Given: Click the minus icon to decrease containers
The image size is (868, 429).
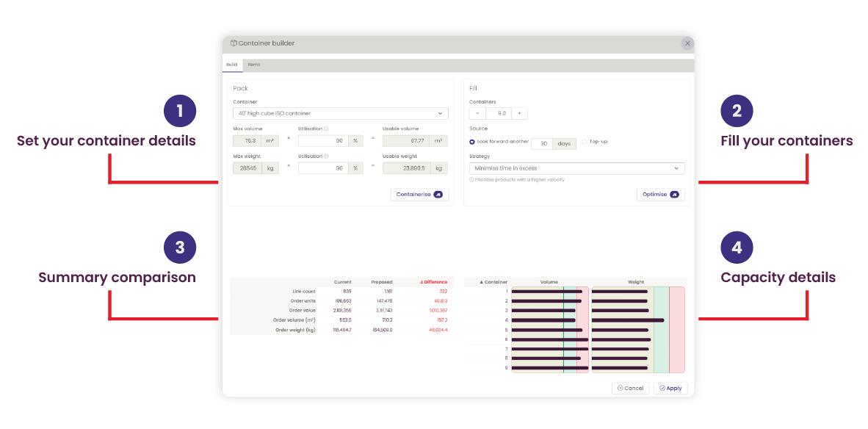Looking at the screenshot, I should pos(477,113).
